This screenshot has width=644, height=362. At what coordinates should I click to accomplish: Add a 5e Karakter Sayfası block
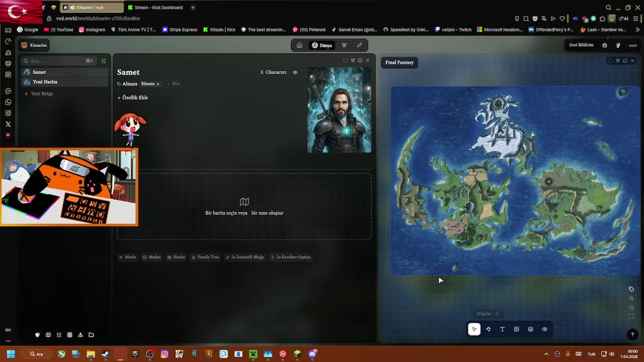[x=291, y=257]
